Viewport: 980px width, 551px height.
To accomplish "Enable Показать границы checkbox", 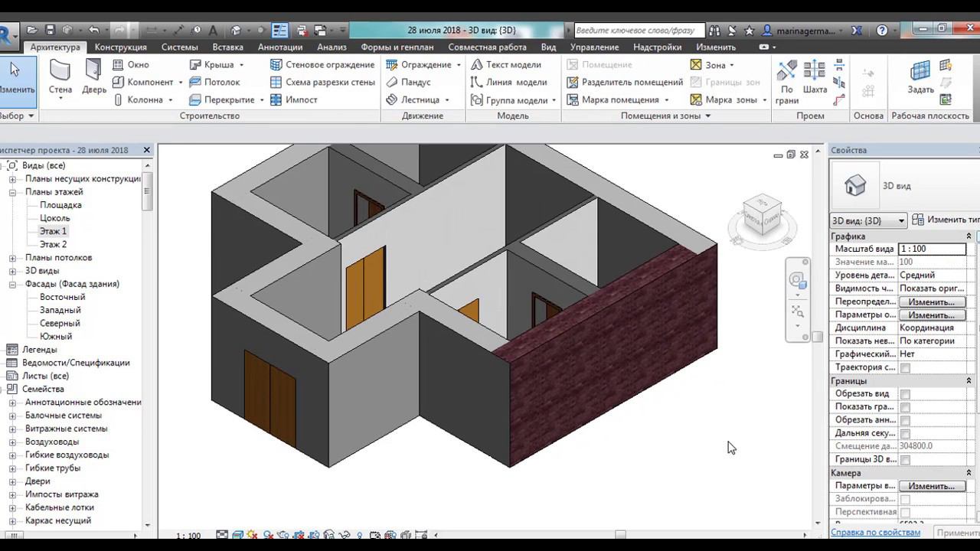I will tap(905, 407).
